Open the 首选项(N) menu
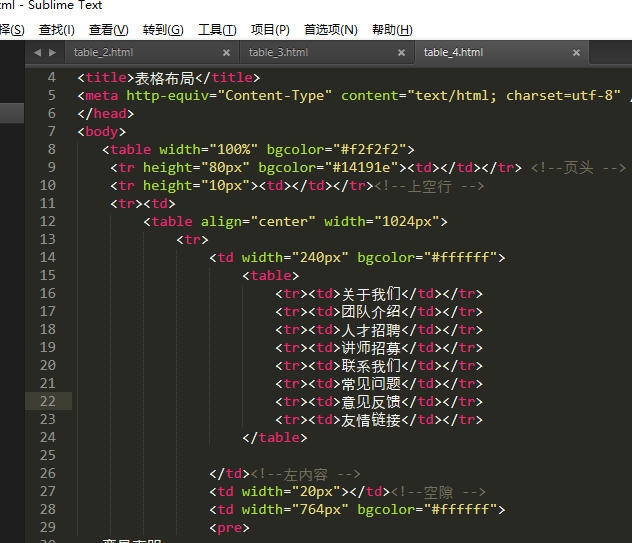632x543 pixels. 331,29
